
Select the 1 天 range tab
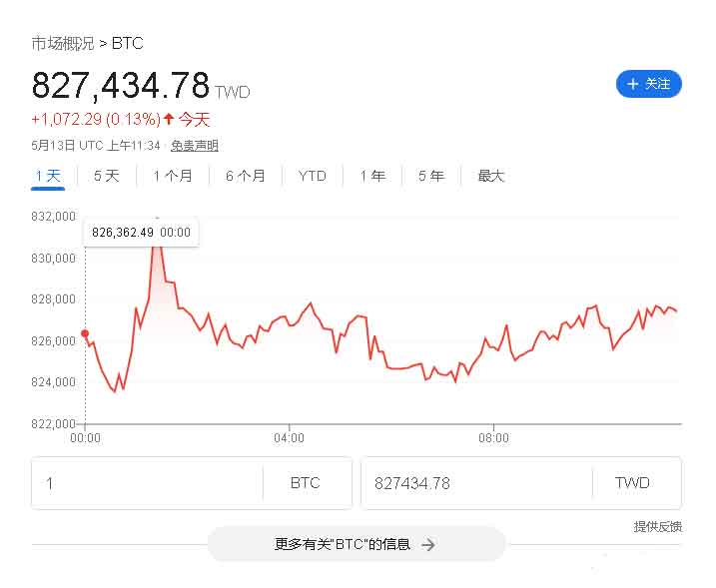[48, 176]
